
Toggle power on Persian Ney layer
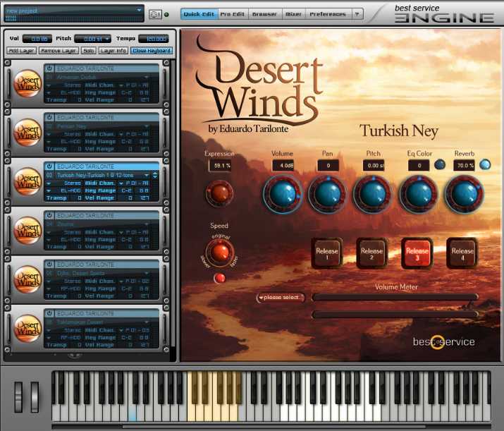click(x=49, y=117)
